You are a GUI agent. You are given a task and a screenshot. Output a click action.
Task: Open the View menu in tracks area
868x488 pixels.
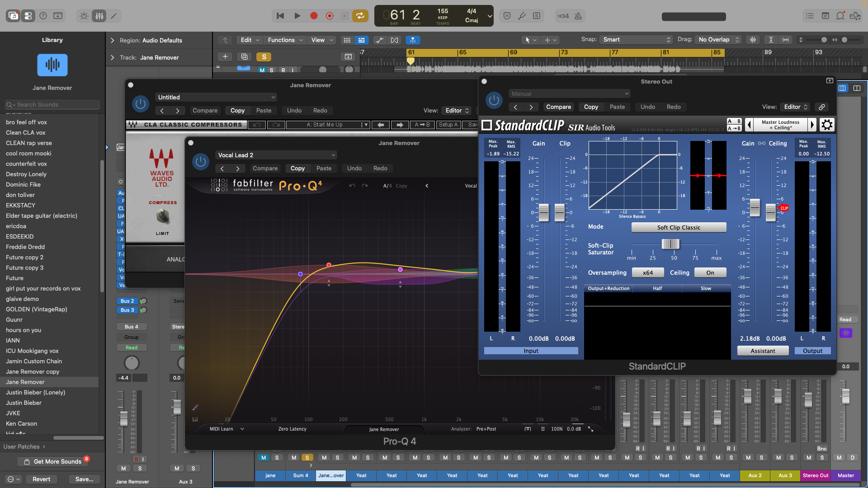pos(322,40)
